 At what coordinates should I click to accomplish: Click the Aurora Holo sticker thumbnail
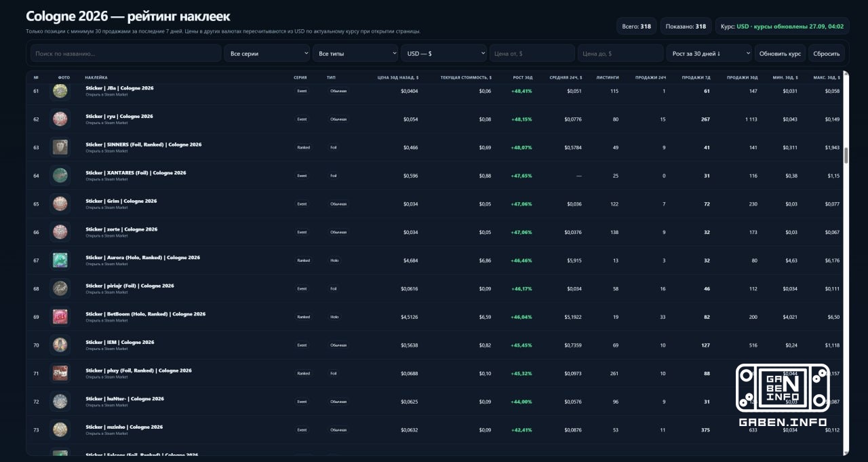pyautogui.click(x=60, y=261)
